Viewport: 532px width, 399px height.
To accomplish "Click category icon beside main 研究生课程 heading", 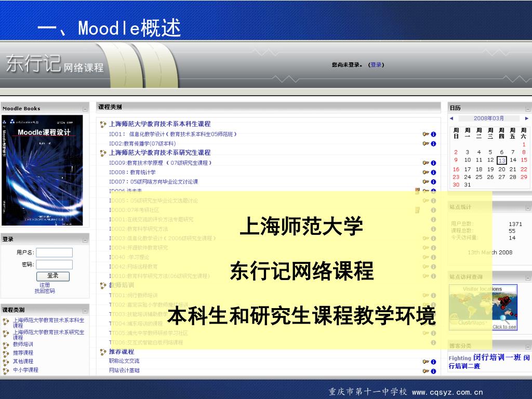I will pos(103,153).
